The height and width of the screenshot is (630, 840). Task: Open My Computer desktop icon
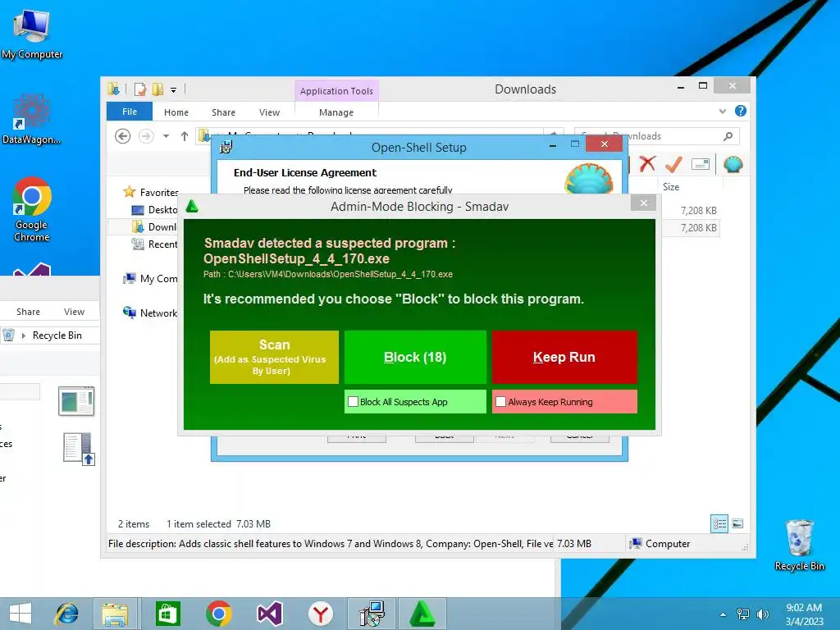pos(32,34)
